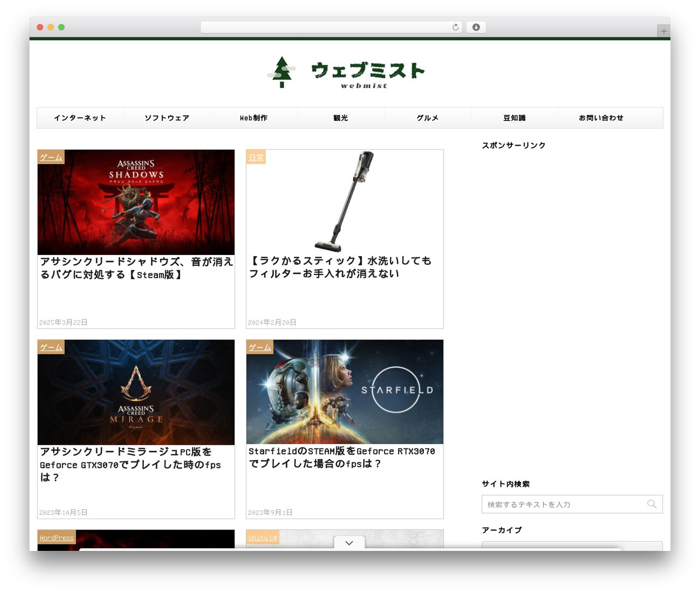Click ゲーム tag on Mirage card
The image size is (700, 593).
click(51, 347)
